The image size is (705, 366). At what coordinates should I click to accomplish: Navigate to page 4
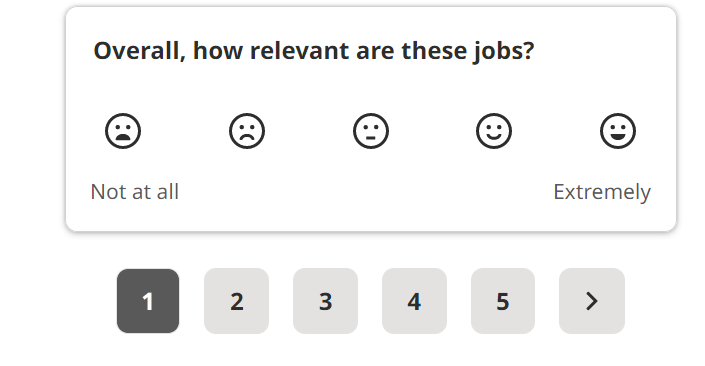click(x=414, y=301)
